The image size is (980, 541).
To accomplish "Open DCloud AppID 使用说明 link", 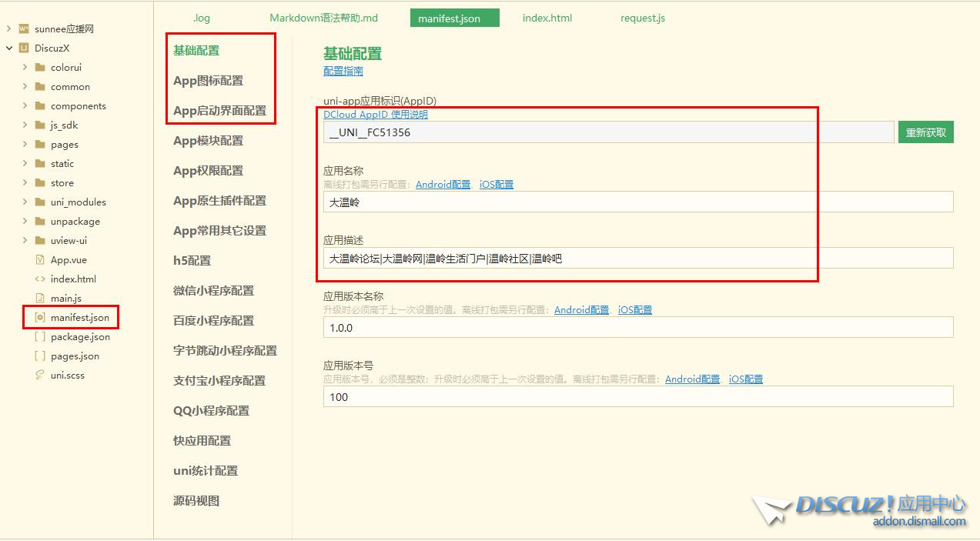I will tap(375, 115).
